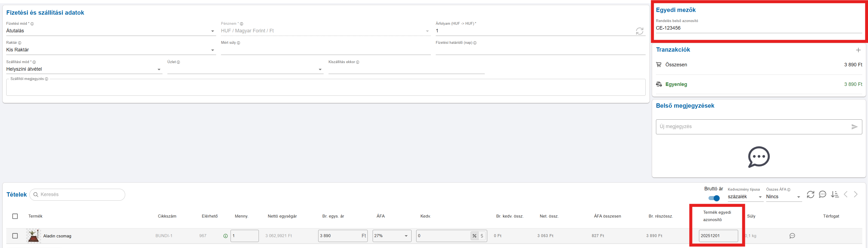Tick the checkbox for Aladin csomag
This screenshot has height=248, width=868.
tap(15, 236)
